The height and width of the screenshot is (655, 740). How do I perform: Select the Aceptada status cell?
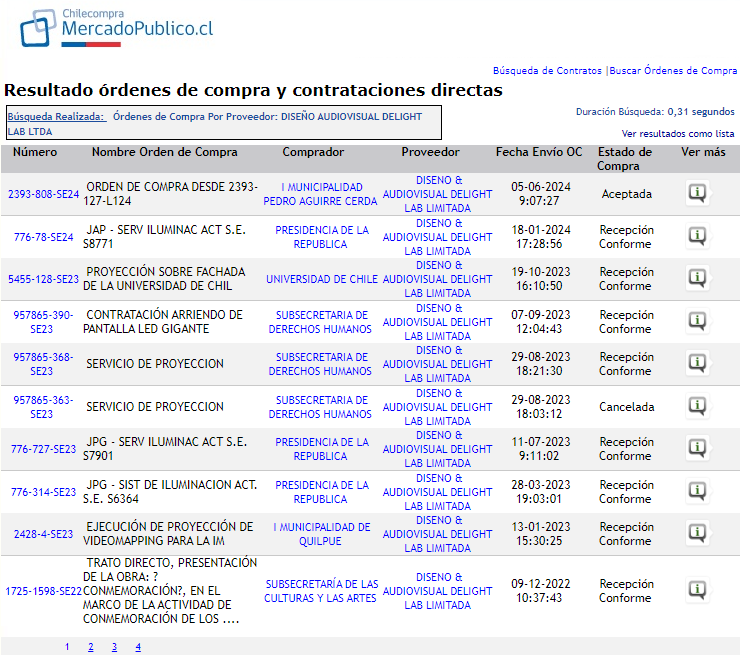[x=626, y=194]
